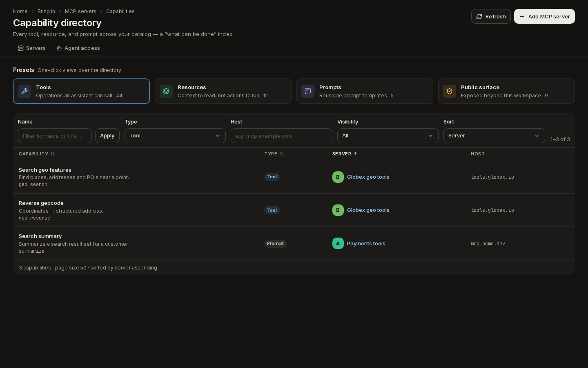
Task: Click the geo.search identifier text
Action: [33, 184]
